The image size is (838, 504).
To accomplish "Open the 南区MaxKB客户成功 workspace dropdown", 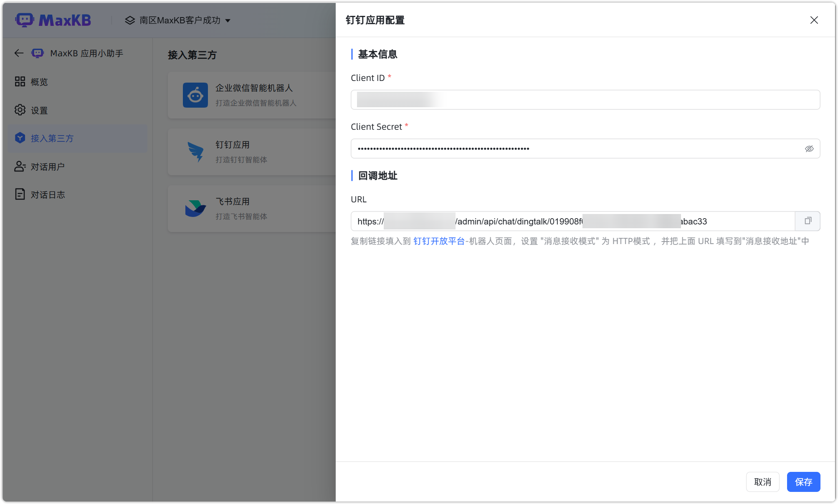I will [x=179, y=20].
